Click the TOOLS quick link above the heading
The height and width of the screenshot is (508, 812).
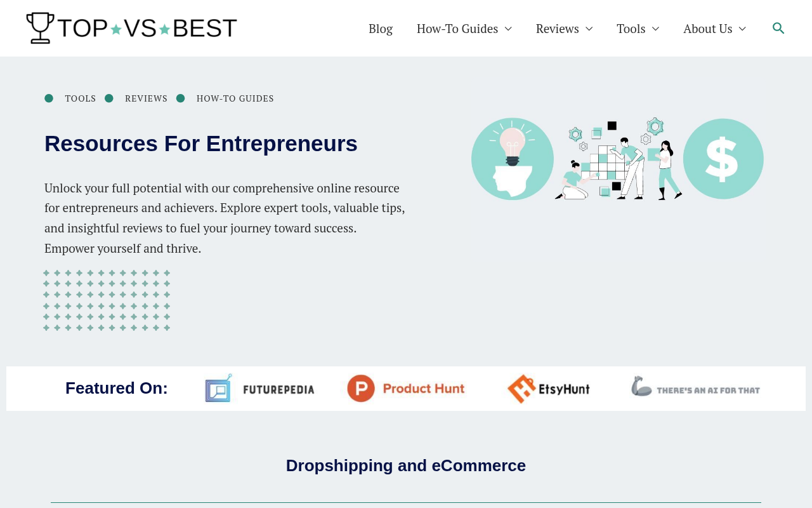point(81,98)
